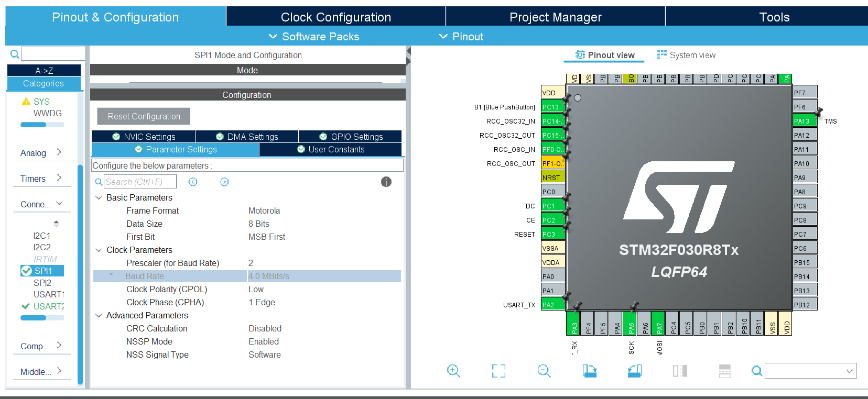
Task: Click the NSSP Mode Enabled value
Action: click(x=264, y=341)
